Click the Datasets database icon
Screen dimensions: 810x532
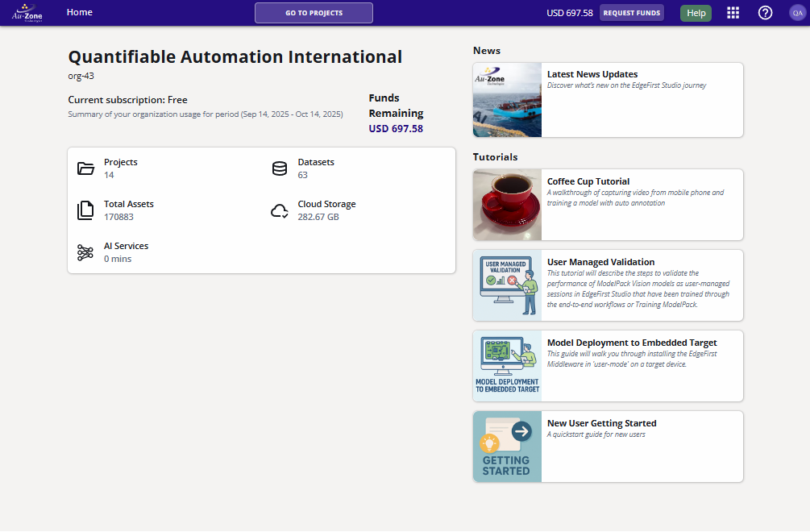coord(280,168)
